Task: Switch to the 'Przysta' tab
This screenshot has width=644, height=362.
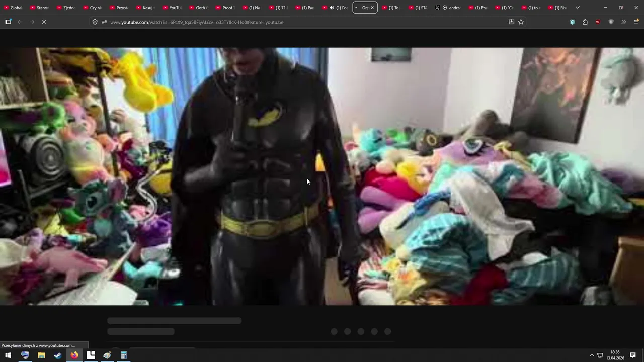Action: [x=120, y=8]
